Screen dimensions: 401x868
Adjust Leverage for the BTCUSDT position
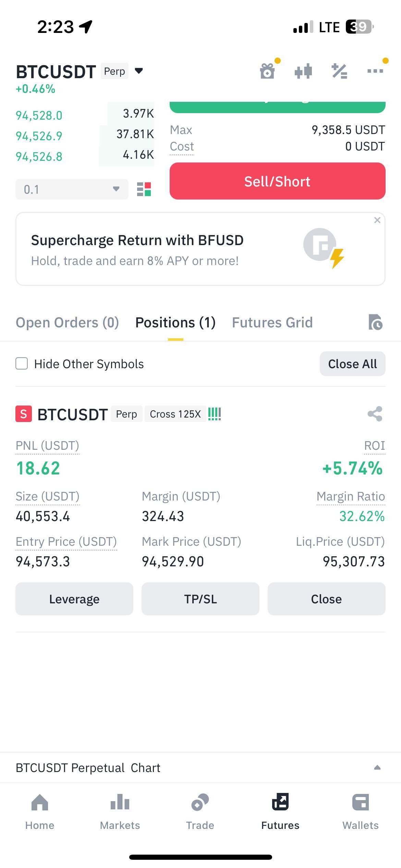point(74,599)
